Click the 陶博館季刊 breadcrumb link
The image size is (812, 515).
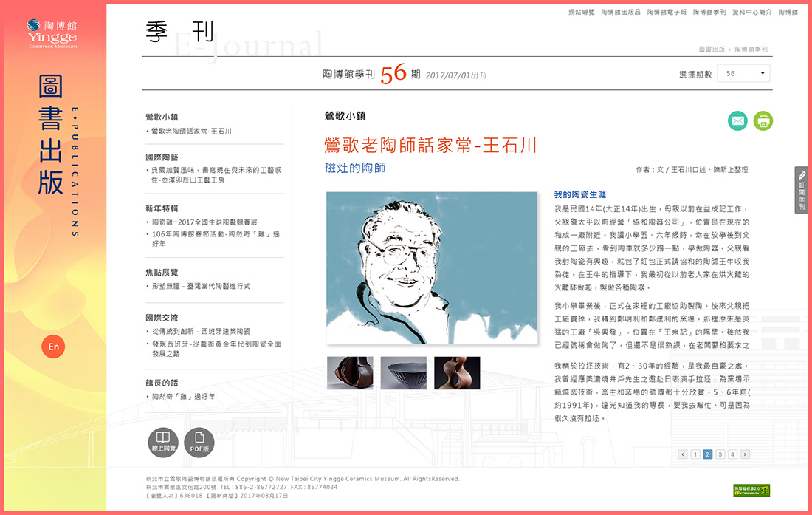tap(751, 50)
